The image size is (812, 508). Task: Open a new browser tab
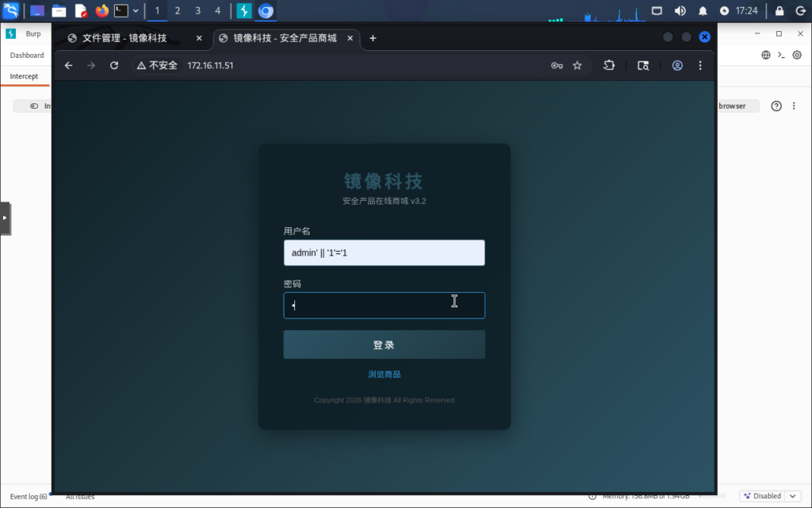[x=373, y=38]
